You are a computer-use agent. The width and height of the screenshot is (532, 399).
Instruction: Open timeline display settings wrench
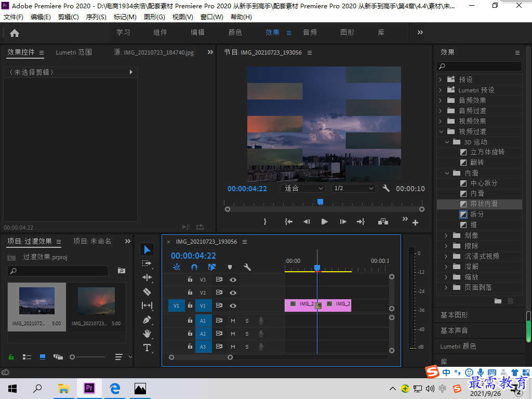[247, 267]
